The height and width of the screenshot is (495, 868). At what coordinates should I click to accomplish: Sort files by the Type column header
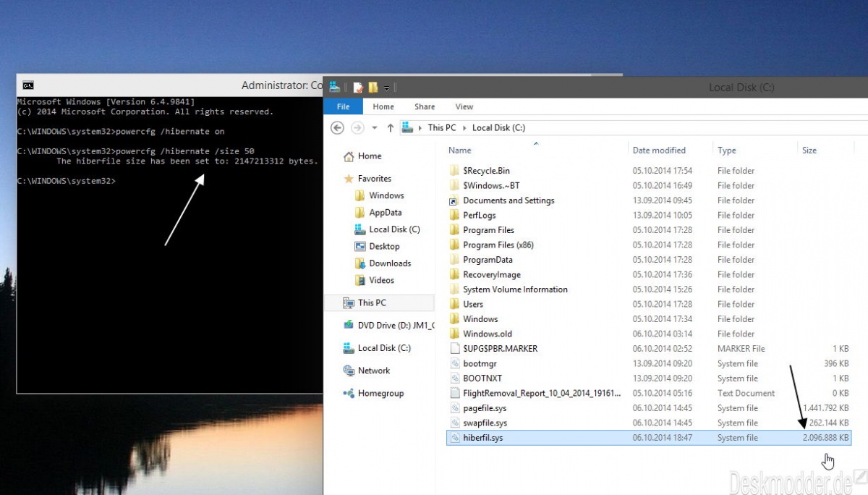[727, 151]
